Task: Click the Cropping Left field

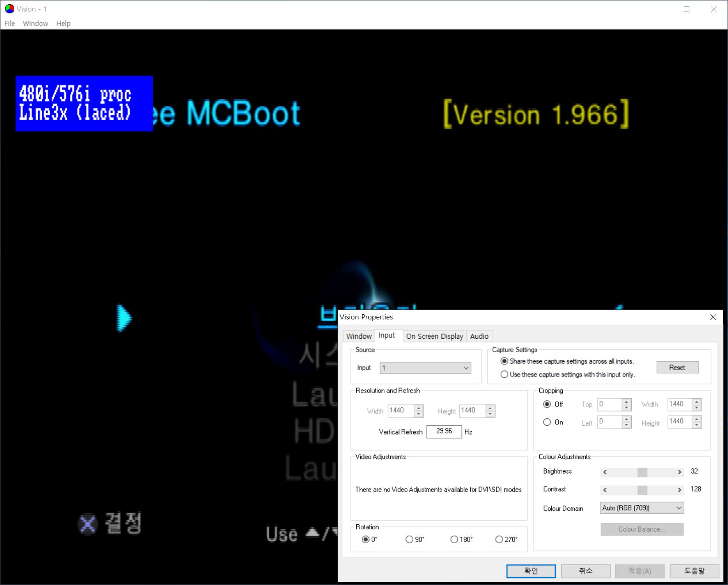Action: [610, 422]
